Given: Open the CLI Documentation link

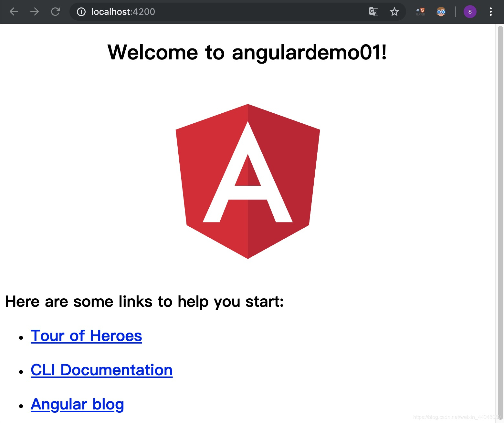Looking at the screenshot, I should click(101, 370).
